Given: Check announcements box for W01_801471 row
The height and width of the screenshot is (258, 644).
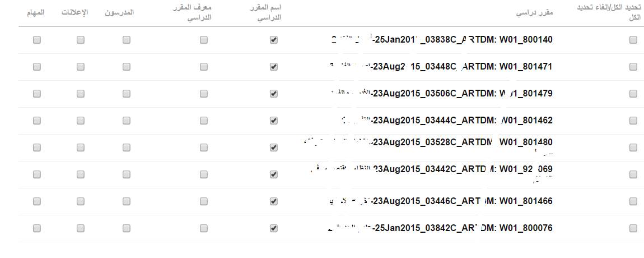Looking at the screenshot, I should pyautogui.click(x=81, y=67).
